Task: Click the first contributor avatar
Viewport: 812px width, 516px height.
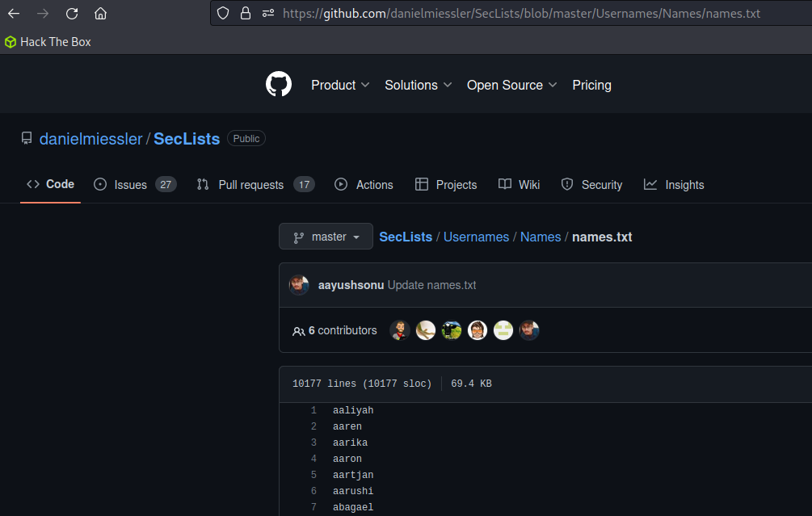Action: coord(400,330)
